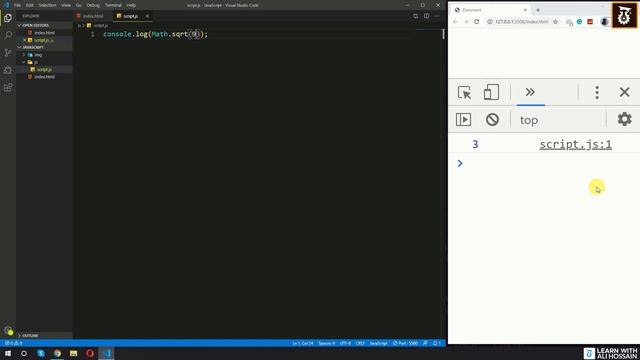640x360 pixels.
Task: Open script.js:1 source link in console
Action: (x=575, y=144)
